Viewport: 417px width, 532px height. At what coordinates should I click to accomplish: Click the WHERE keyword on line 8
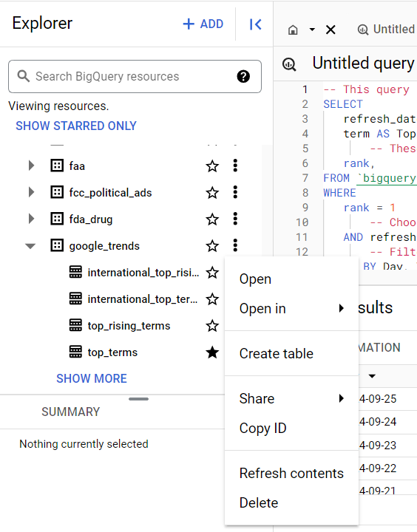pos(339,193)
